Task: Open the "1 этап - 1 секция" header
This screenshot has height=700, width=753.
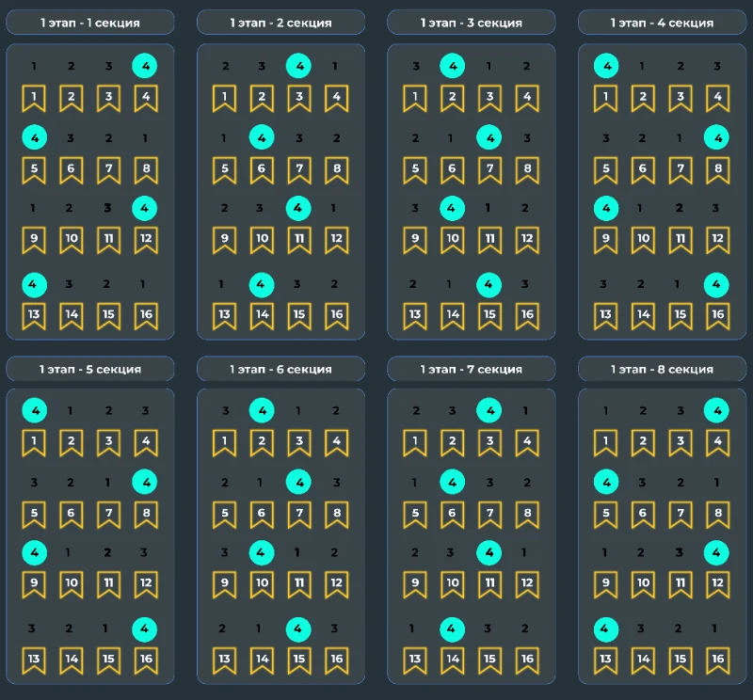Action: point(90,23)
